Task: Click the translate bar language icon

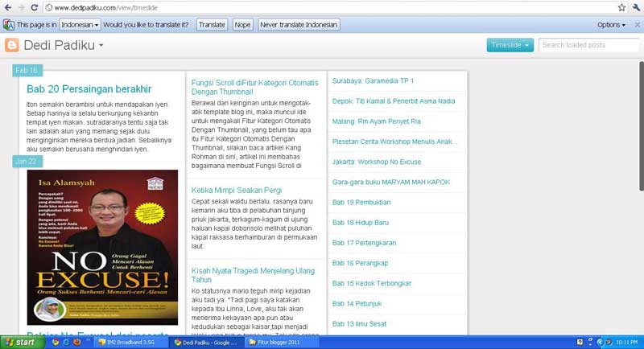Action: point(9,25)
